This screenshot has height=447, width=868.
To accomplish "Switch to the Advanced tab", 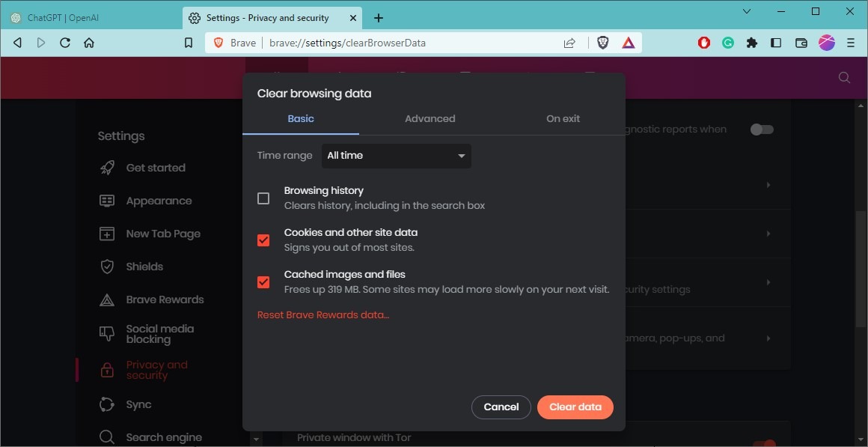I will coord(430,118).
